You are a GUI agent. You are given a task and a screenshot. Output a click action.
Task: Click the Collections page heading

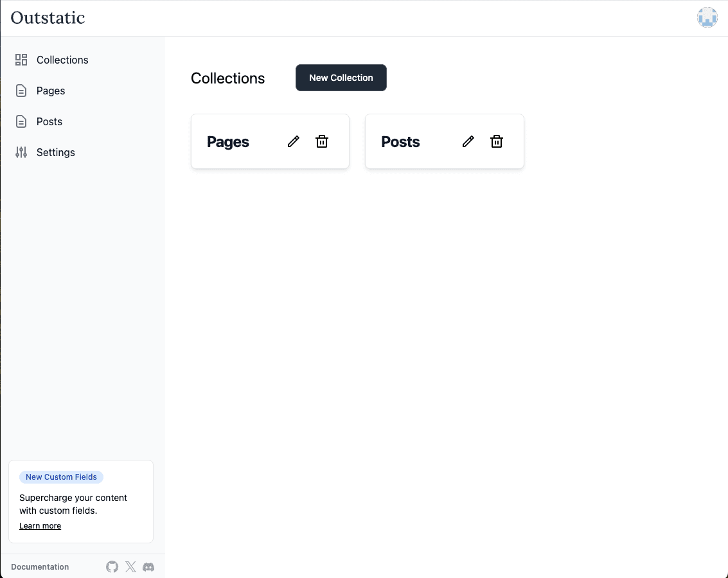point(227,78)
